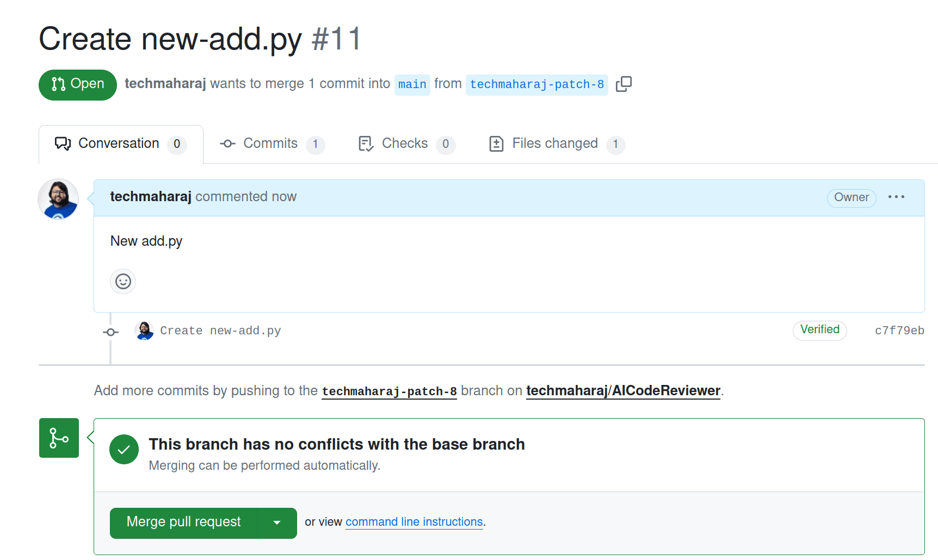This screenshot has width=938, height=560.
Task: Click the Merge pull request button
Action: (x=183, y=522)
